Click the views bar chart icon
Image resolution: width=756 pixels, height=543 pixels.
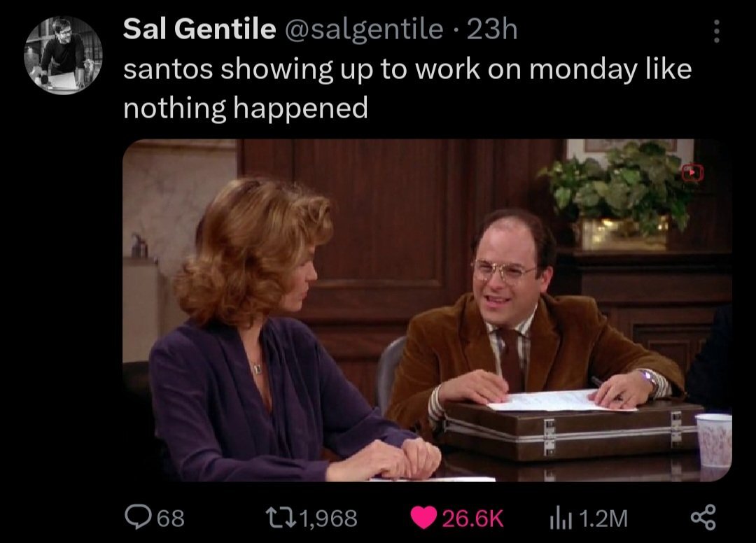pos(561,518)
